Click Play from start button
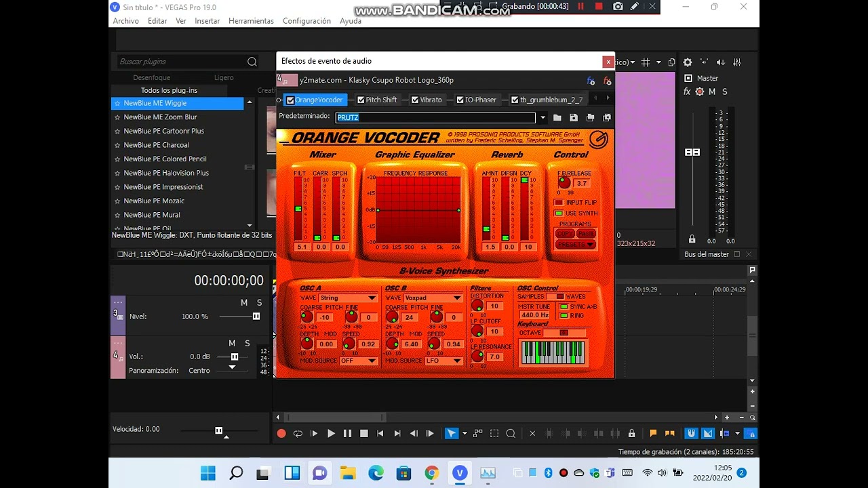Screen dimensions: 868x488 (314, 434)
